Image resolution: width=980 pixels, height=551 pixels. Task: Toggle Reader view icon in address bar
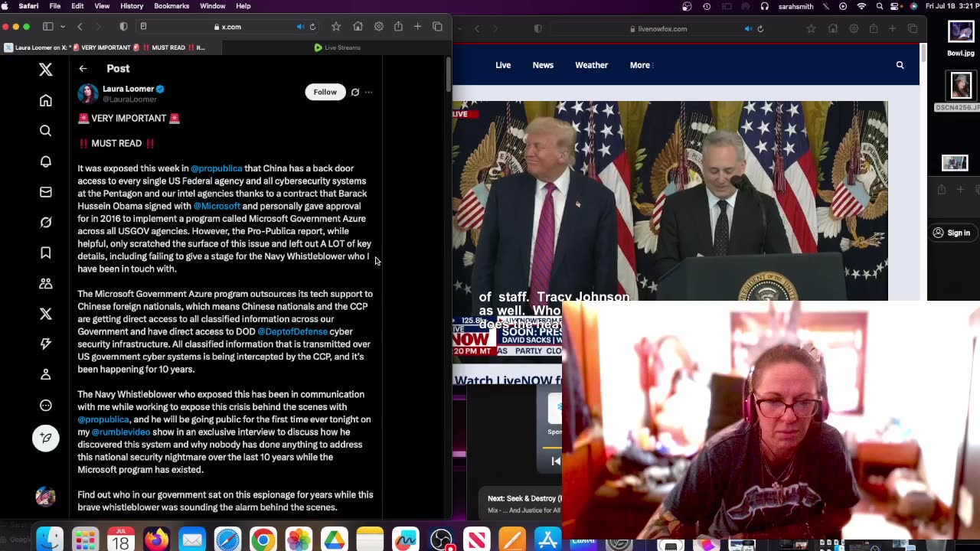pyautogui.click(x=143, y=27)
